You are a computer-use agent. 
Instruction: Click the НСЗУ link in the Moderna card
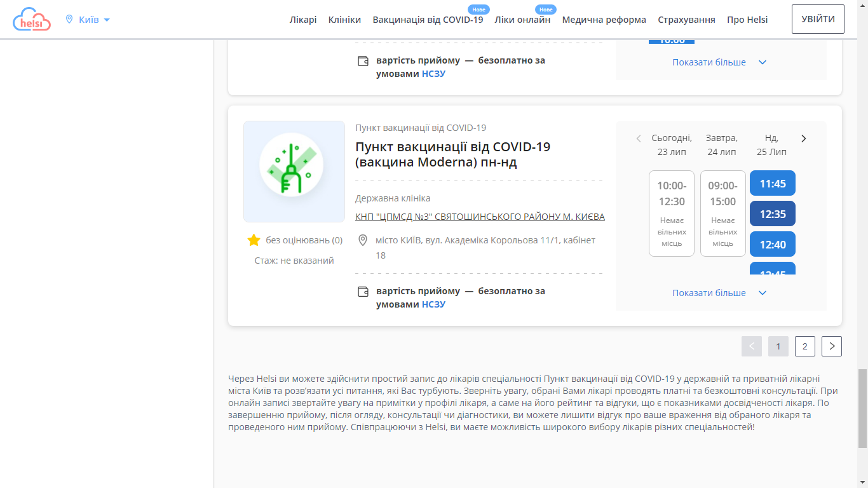pos(433,304)
